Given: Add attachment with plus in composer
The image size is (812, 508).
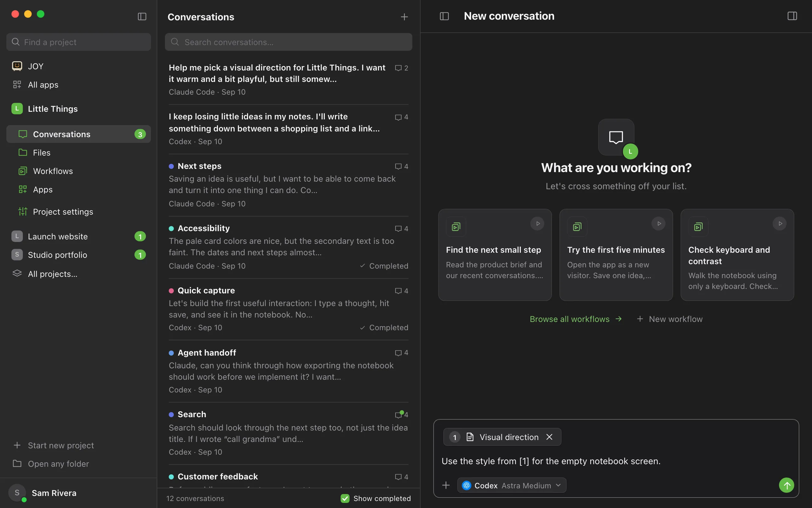Looking at the screenshot, I should pos(446,485).
